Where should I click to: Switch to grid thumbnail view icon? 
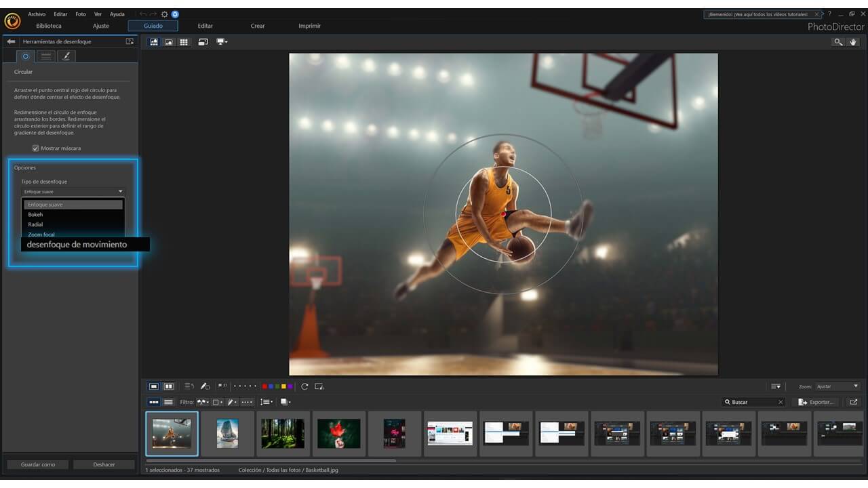184,42
